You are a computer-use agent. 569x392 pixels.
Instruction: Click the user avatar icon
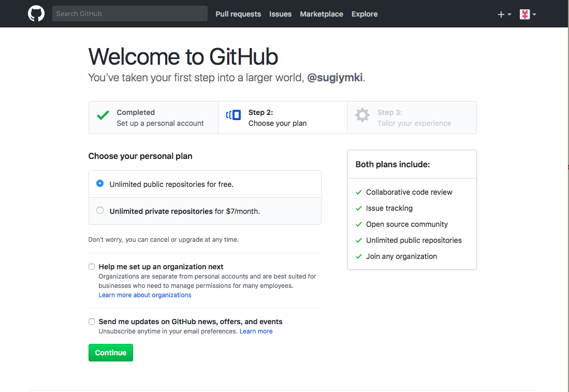[x=524, y=14]
